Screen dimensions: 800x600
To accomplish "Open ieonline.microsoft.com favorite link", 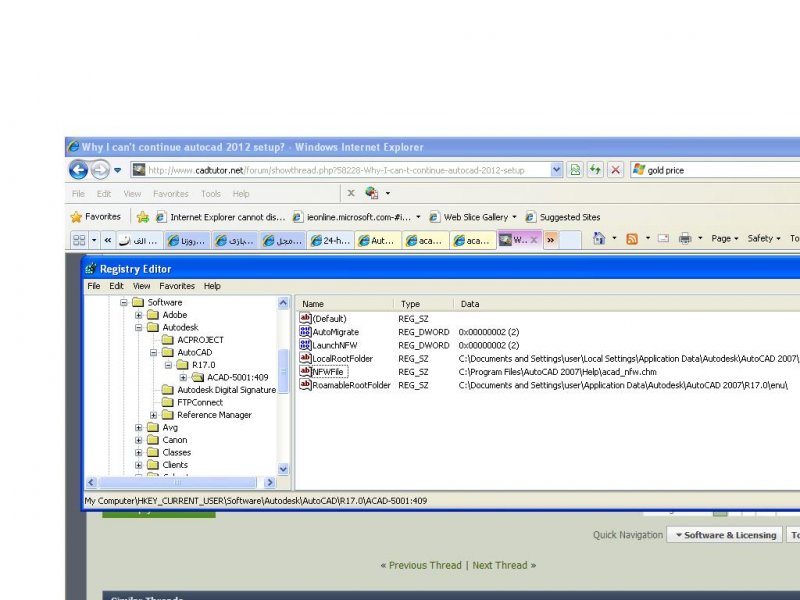I will pos(352,217).
